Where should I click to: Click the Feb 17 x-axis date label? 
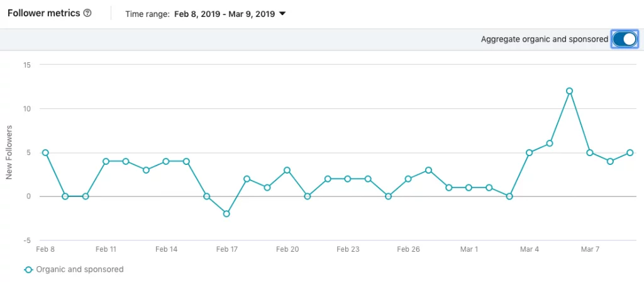(x=226, y=249)
